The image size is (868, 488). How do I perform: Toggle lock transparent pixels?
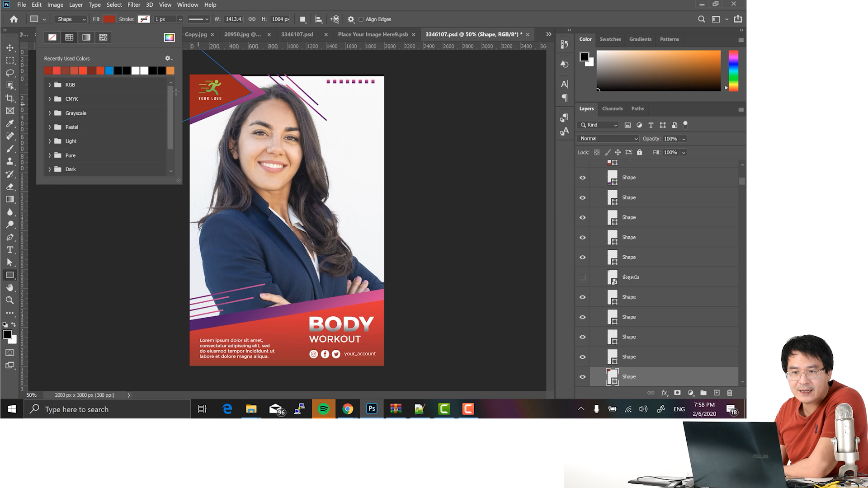(x=597, y=153)
